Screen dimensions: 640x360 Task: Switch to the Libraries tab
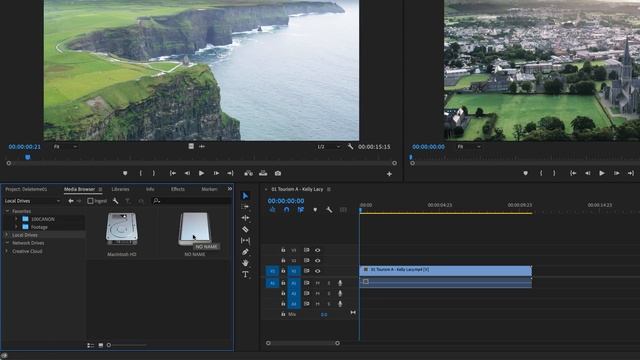[120, 189]
